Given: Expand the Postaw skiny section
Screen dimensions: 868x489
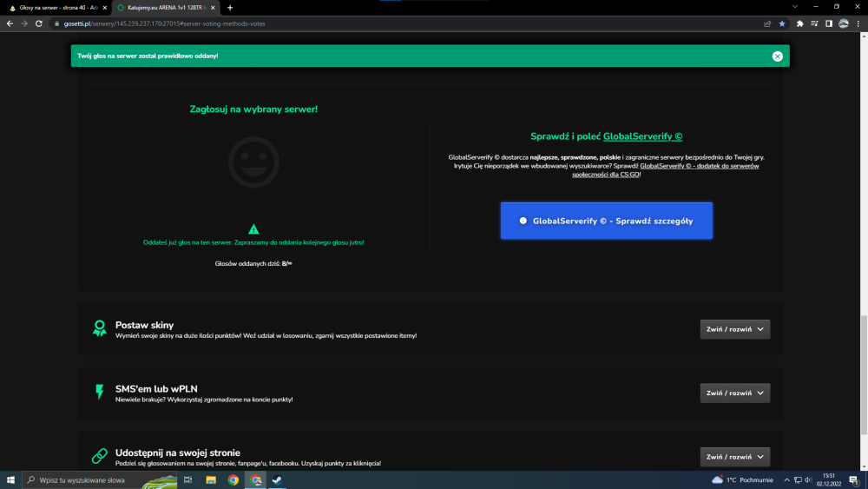Looking at the screenshot, I should (x=734, y=329).
